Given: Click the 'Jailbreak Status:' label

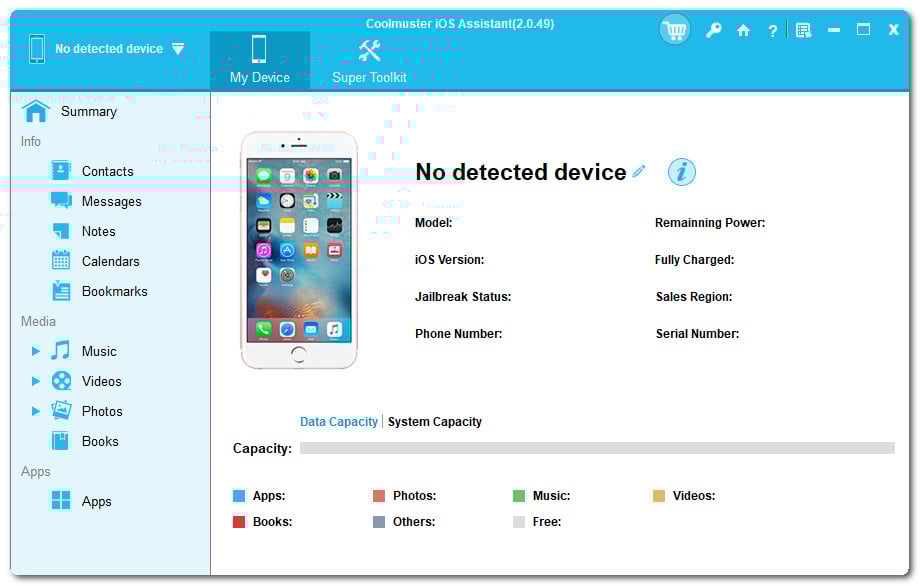Looking at the screenshot, I should coord(463,297).
